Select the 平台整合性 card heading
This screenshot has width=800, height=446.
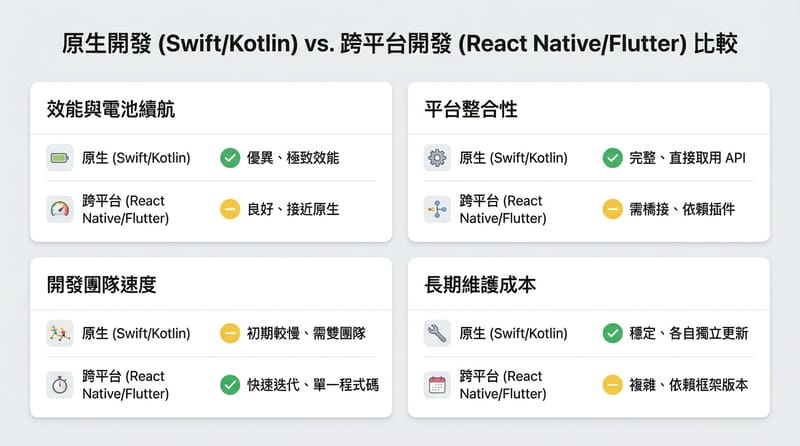(x=471, y=110)
